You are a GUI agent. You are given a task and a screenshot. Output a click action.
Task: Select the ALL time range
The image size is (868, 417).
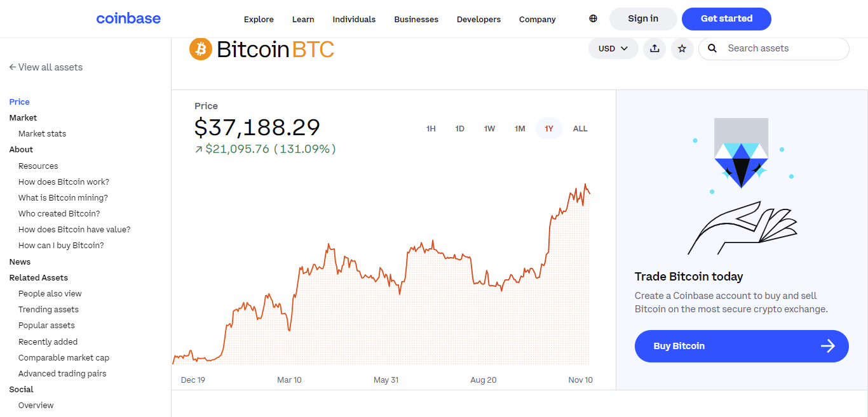(580, 128)
